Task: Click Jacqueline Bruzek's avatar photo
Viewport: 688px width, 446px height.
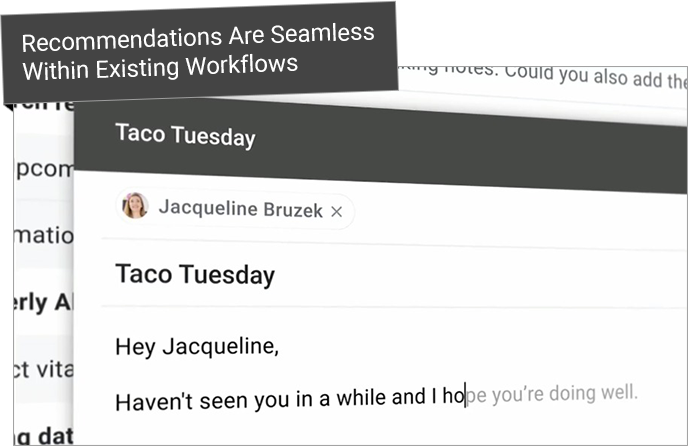Action: click(135, 205)
